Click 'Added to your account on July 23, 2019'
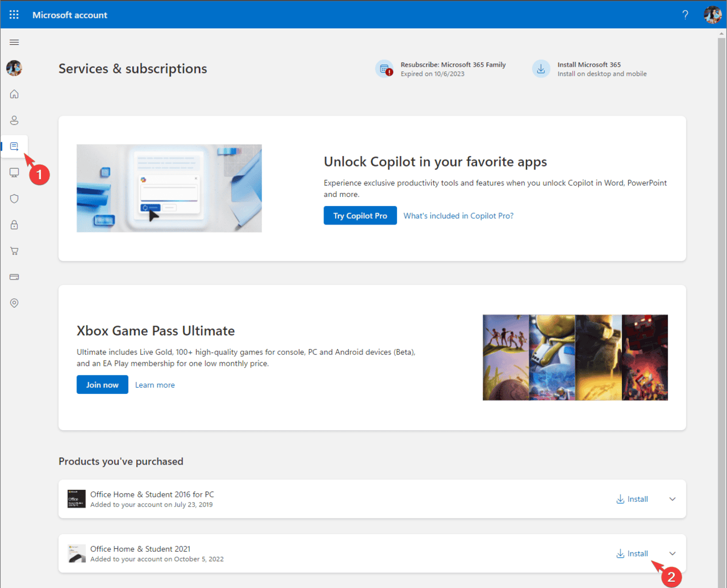The width and height of the screenshot is (727, 588). pyautogui.click(x=152, y=505)
